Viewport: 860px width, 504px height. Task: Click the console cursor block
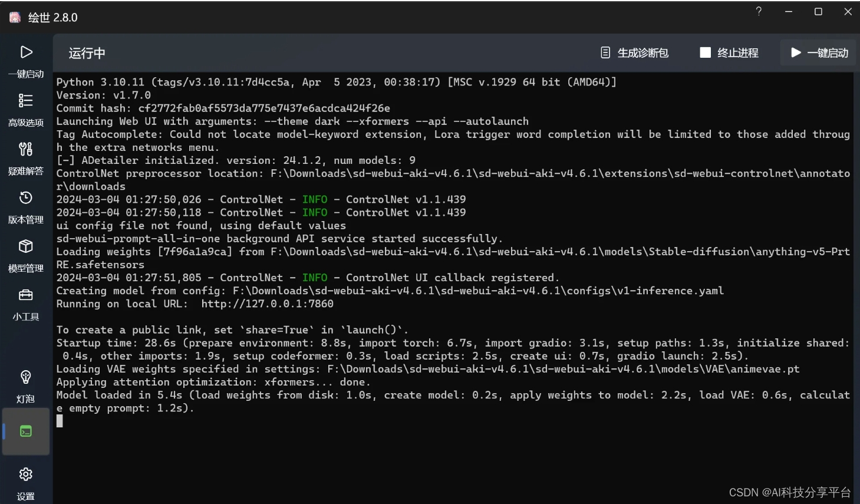(x=60, y=421)
